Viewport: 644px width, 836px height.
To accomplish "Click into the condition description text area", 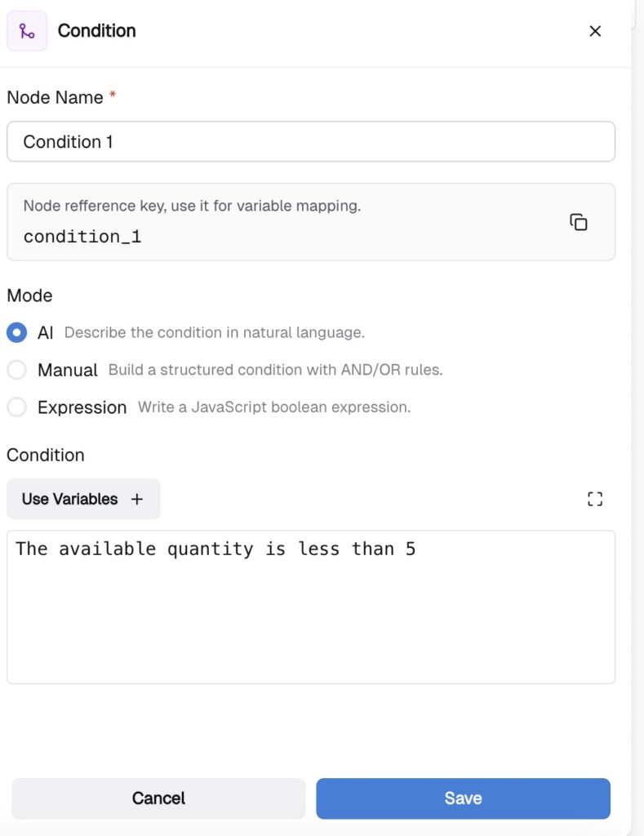I will pyautogui.click(x=310, y=612).
